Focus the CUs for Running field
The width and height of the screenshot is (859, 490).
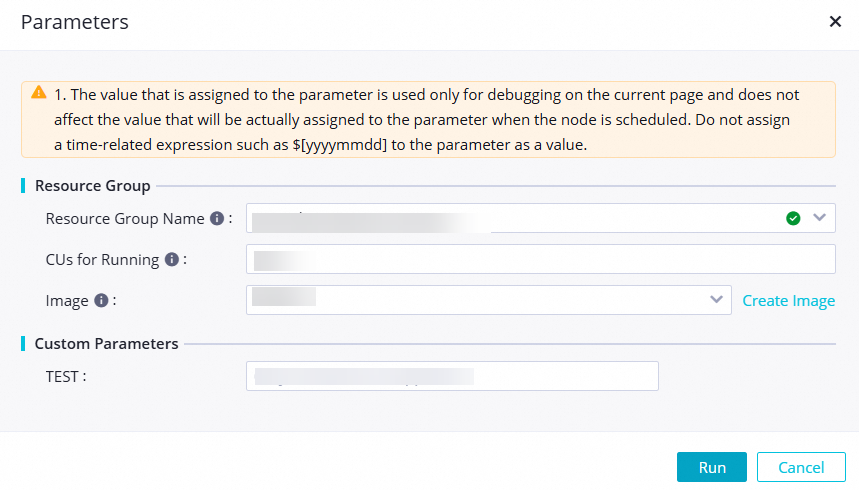[x=540, y=259]
